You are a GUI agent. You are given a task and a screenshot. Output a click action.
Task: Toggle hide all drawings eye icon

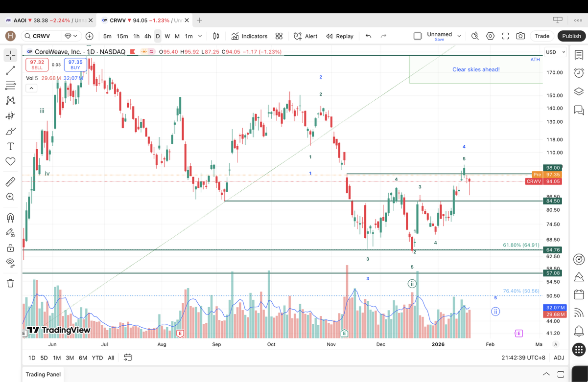point(10,262)
